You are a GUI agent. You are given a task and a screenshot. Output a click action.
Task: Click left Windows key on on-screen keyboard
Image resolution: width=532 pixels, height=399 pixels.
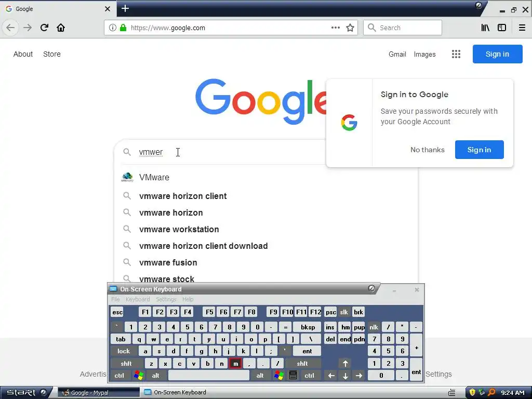click(138, 375)
